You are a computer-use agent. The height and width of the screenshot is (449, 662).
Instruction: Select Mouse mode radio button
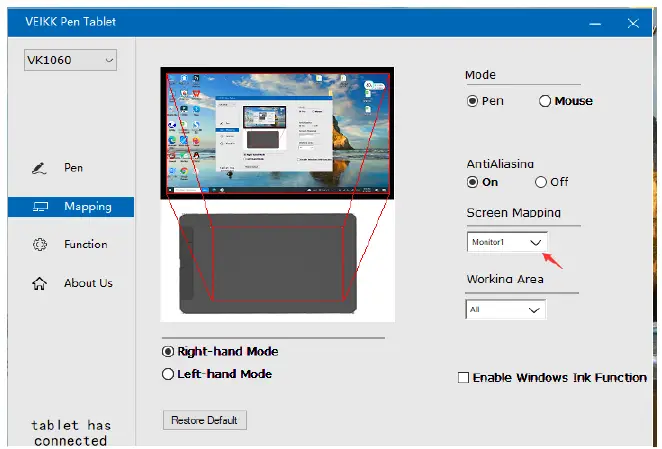coord(545,101)
